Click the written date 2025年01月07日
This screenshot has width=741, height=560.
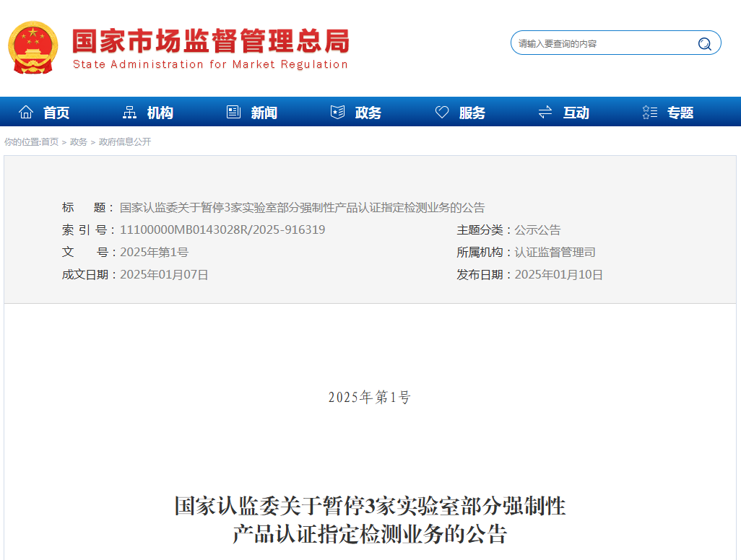(x=164, y=274)
